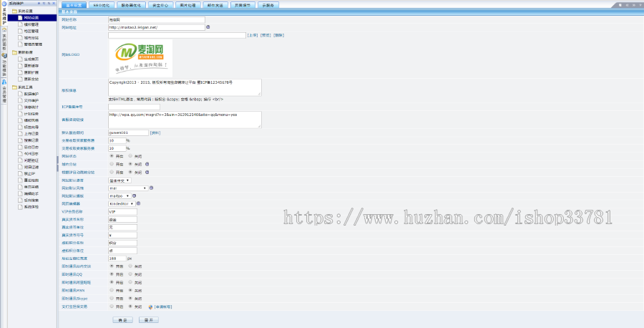Open the kindeditor editor dropdown
This screenshot has height=328, width=644.
(122, 204)
